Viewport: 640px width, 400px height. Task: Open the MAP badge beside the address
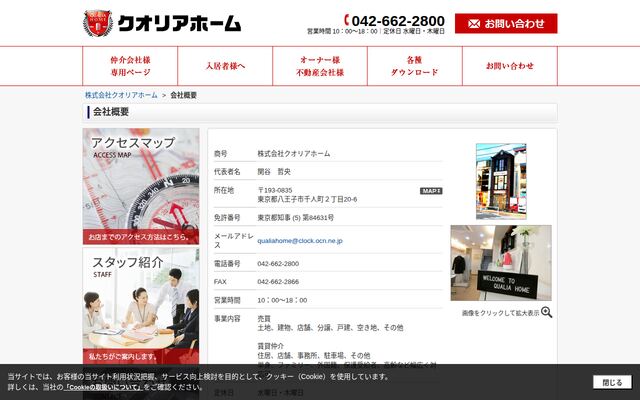coord(431,191)
